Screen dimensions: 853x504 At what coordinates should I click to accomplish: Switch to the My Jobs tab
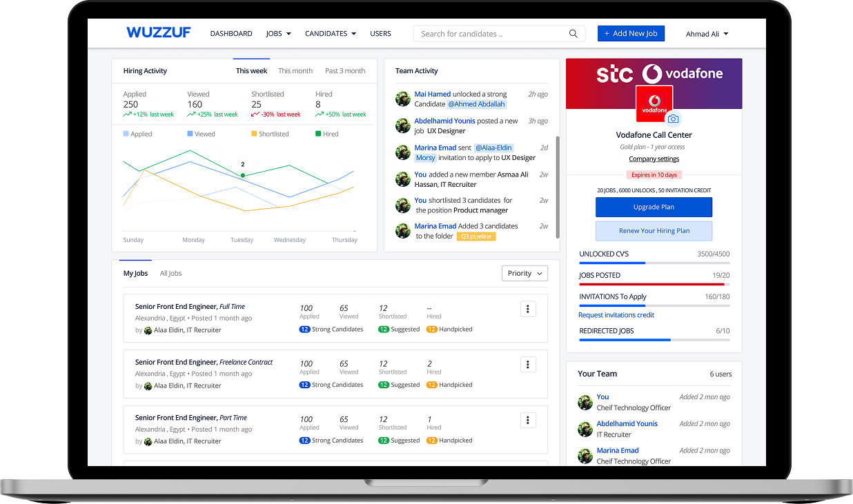[x=135, y=274]
